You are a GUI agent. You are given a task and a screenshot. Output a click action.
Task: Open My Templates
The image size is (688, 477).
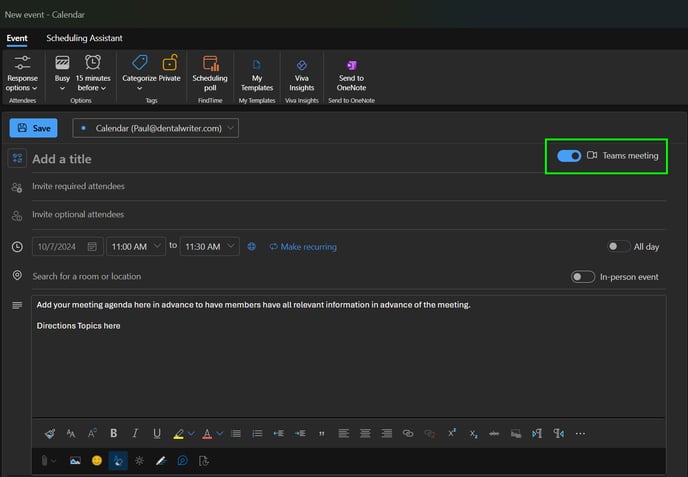(x=257, y=75)
